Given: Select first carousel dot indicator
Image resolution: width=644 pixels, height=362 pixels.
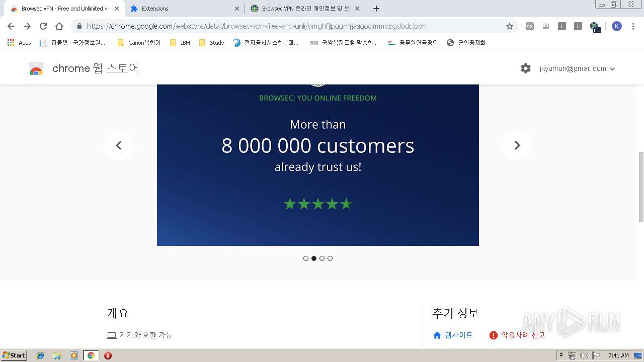Looking at the screenshot, I should coord(306,258).
